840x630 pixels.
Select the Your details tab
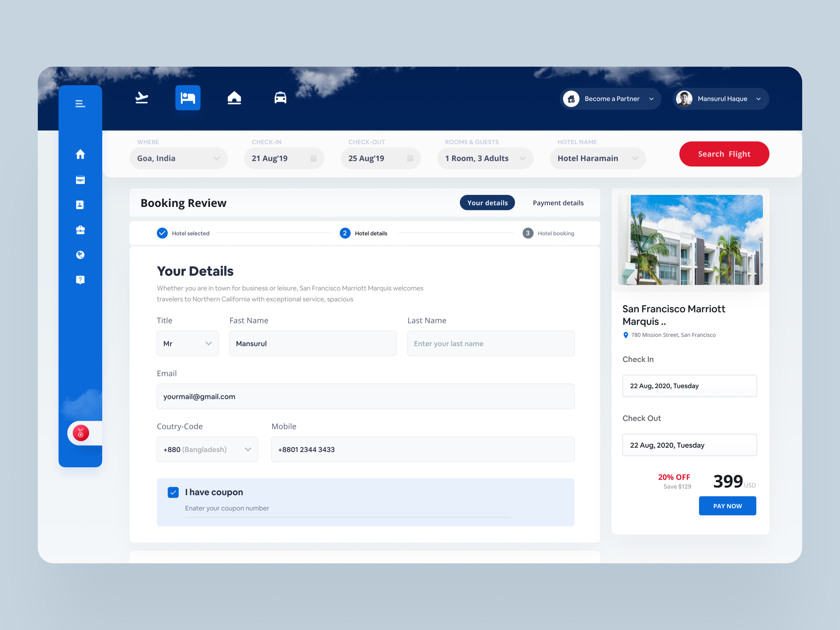coord(487,203)
